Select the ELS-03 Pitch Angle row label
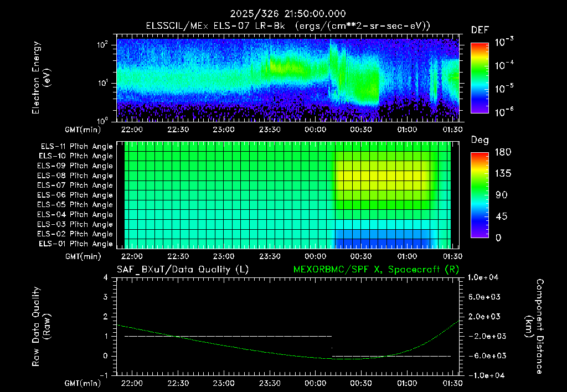Screen dimensions: 567x392 pos(75,224)
